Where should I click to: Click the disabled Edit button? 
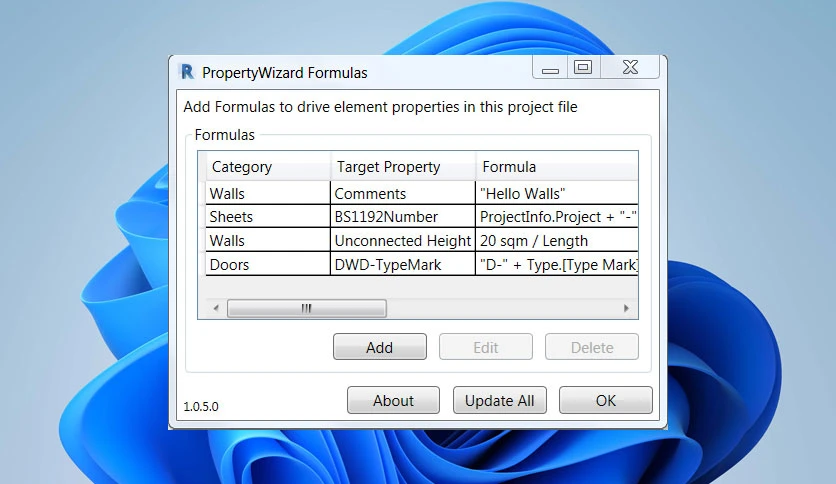click(486, 347)
